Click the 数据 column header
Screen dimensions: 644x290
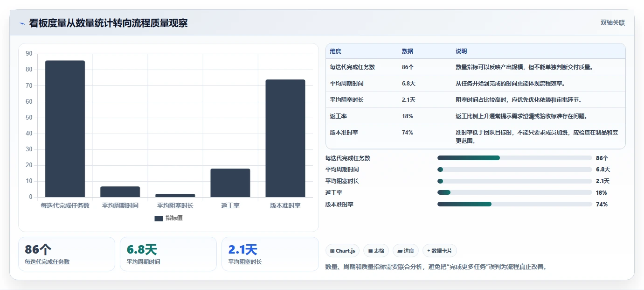(407, 51)
